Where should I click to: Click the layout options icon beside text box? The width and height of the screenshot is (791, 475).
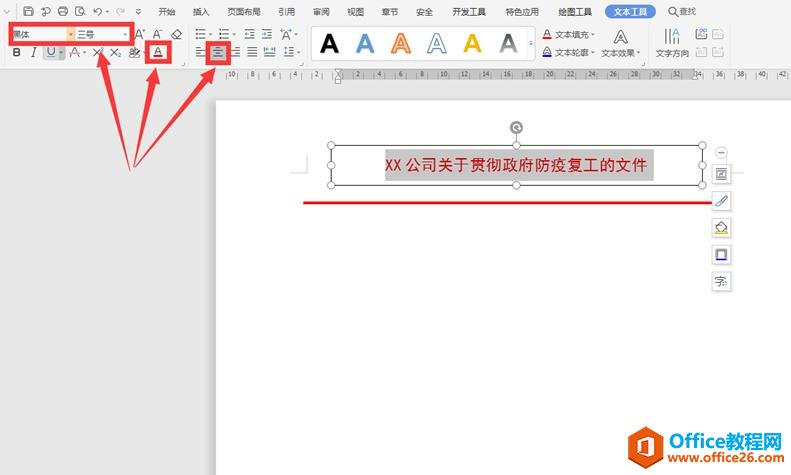721,174
